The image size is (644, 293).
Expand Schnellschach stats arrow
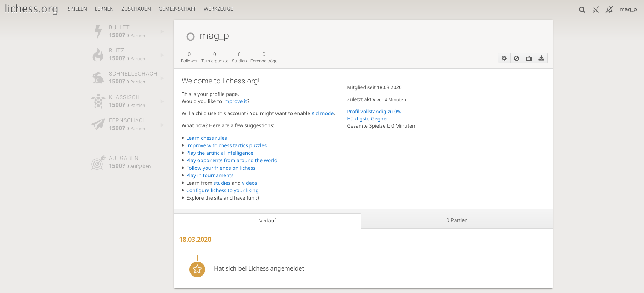[x=162, y=78]
